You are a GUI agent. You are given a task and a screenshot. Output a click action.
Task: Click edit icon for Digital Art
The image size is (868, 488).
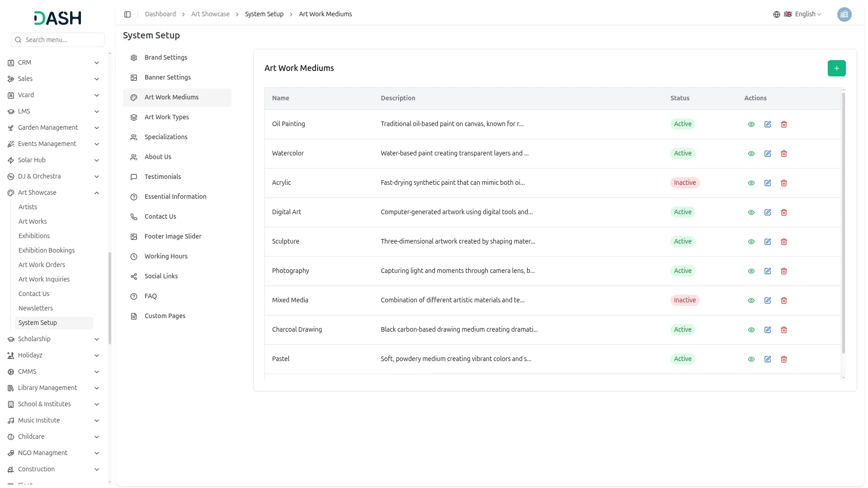point(767,212)
